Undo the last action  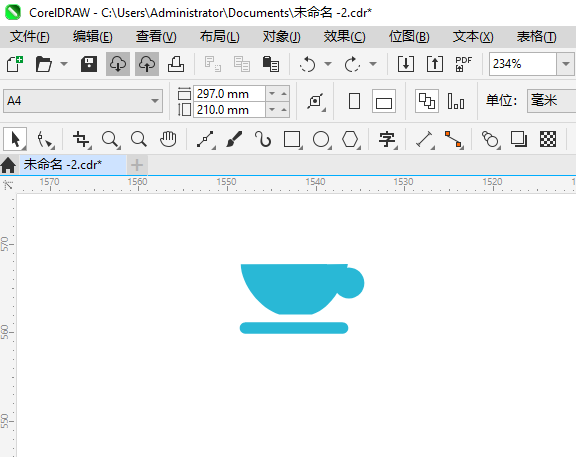tap(307, 64)
